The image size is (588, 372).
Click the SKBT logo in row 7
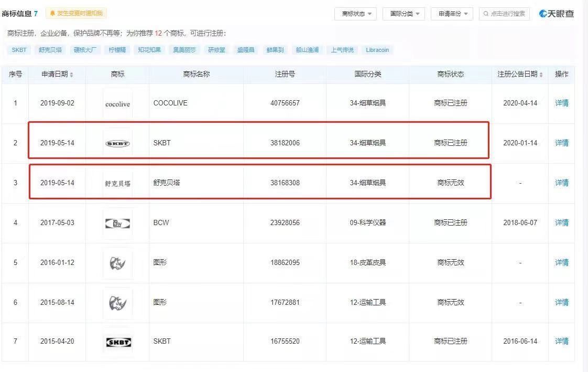pyautogui.click(x=117, y=342)
